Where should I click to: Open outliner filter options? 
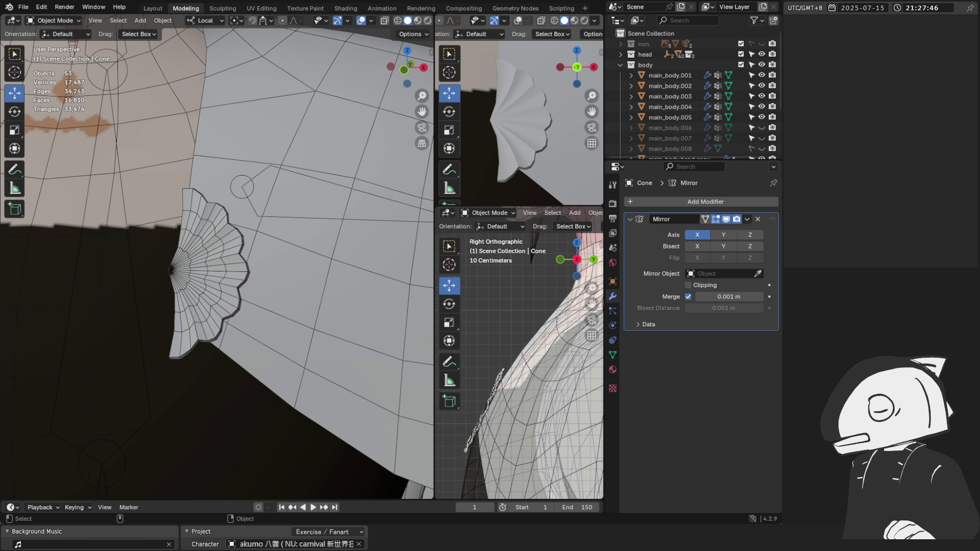click(x=757, y=20)
